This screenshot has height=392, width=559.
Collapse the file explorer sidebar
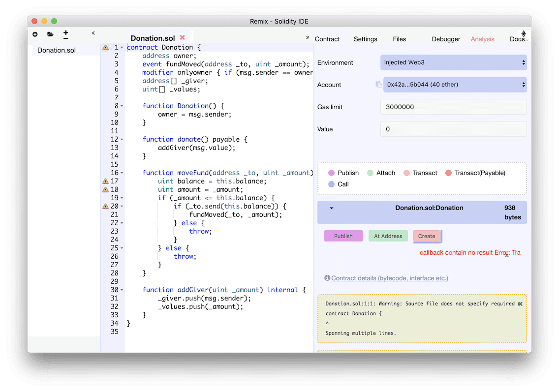(93, 33)
